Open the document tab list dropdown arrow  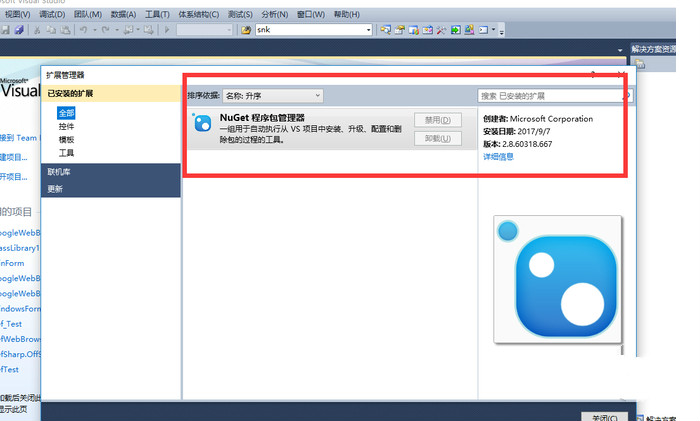coord(620,50)
